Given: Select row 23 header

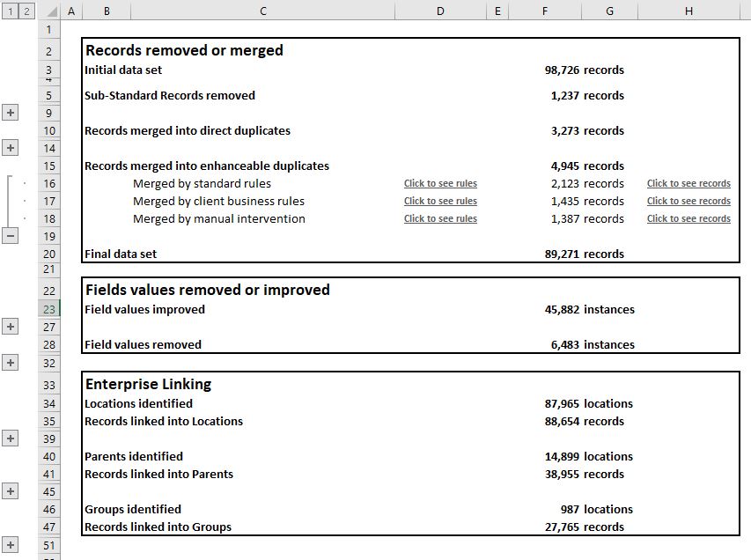Looking at the screenshot, I should click(48, 309).
